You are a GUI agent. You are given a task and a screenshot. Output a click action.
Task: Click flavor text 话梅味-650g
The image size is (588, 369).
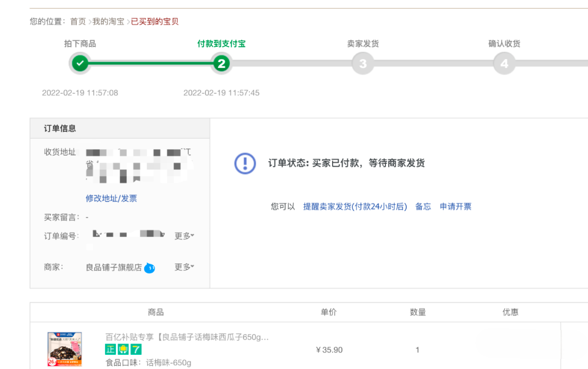168,362
